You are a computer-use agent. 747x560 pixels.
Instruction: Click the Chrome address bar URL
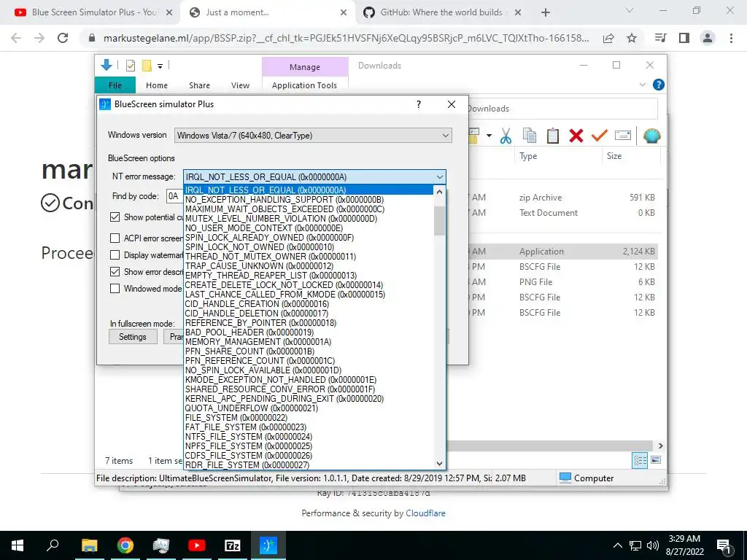click(346, 38)
